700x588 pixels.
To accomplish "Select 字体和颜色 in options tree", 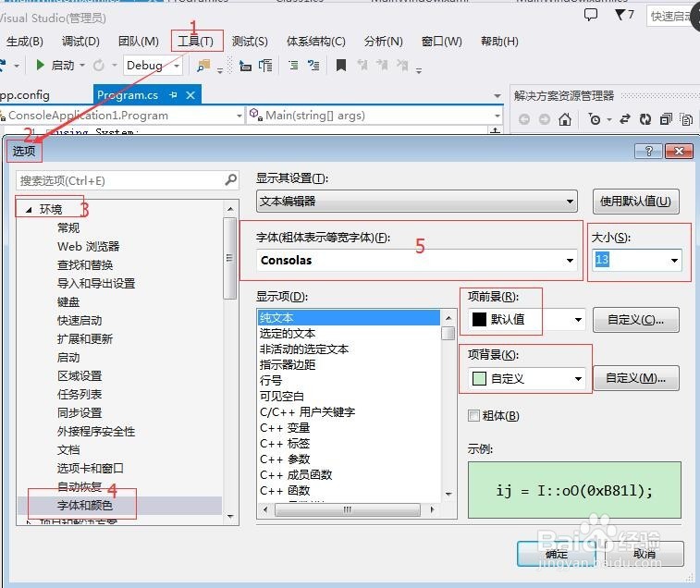I will 85,506.
